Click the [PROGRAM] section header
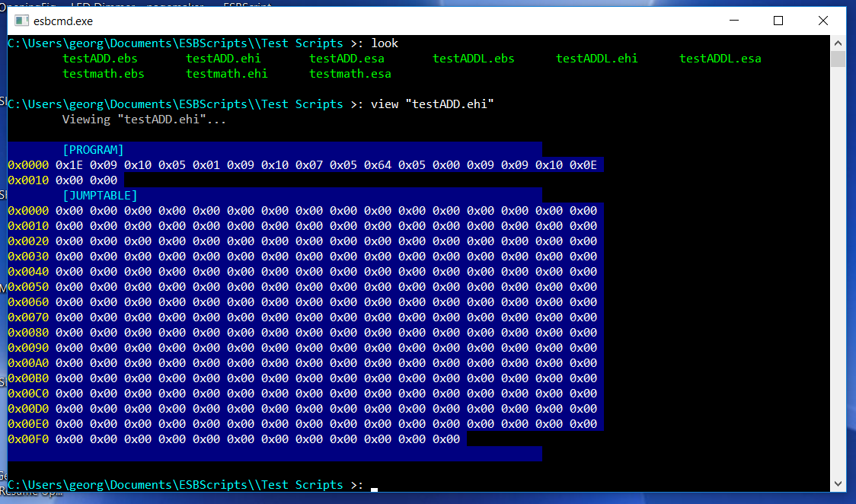 (x=93, y=150)
